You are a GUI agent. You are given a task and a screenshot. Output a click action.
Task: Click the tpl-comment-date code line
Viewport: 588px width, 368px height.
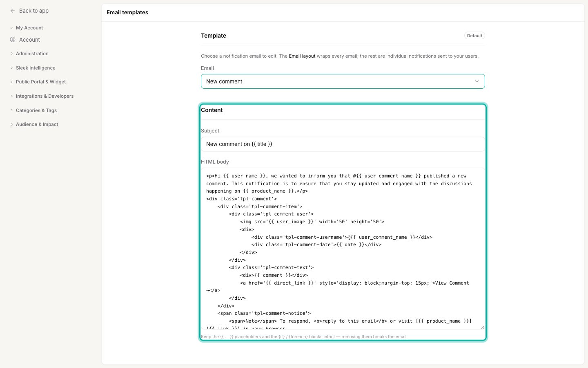(316, 245)
